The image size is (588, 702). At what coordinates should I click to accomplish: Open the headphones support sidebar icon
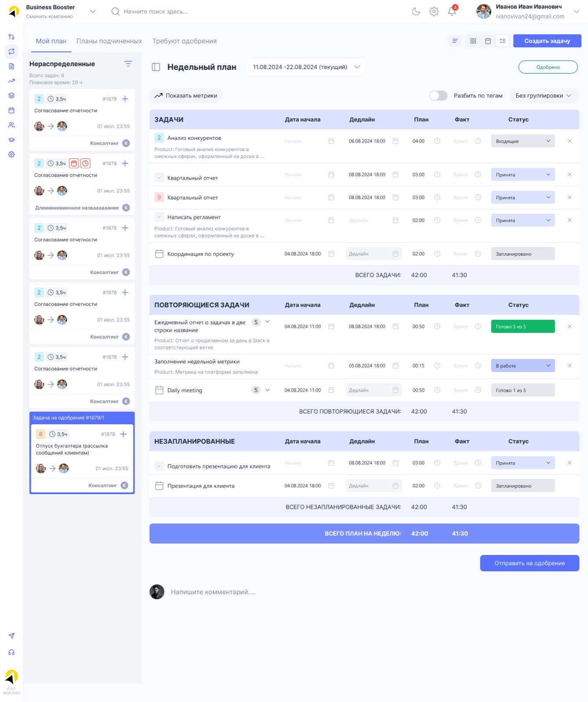(x=11, y=652)
